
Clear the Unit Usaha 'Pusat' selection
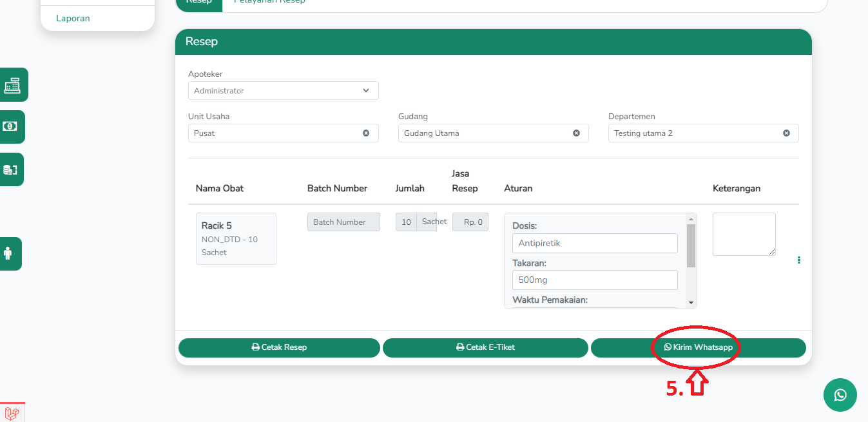click(x=366, y=133)
